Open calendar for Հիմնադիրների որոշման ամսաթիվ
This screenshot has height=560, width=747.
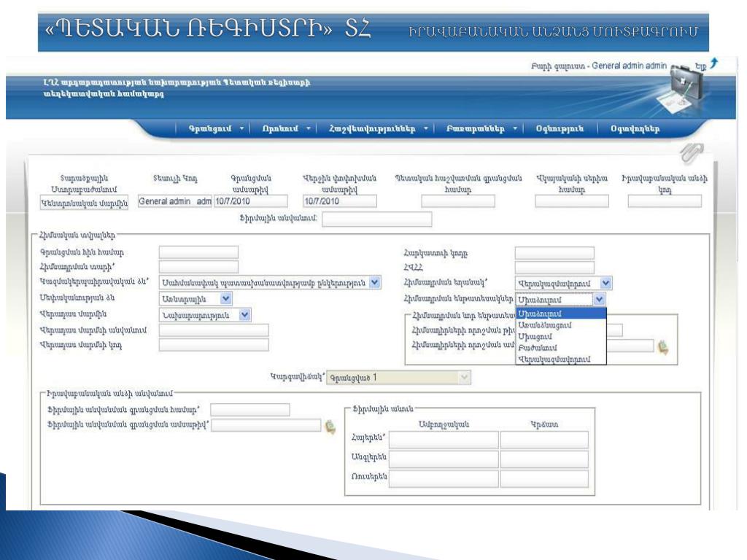click(x=662, y=347)
